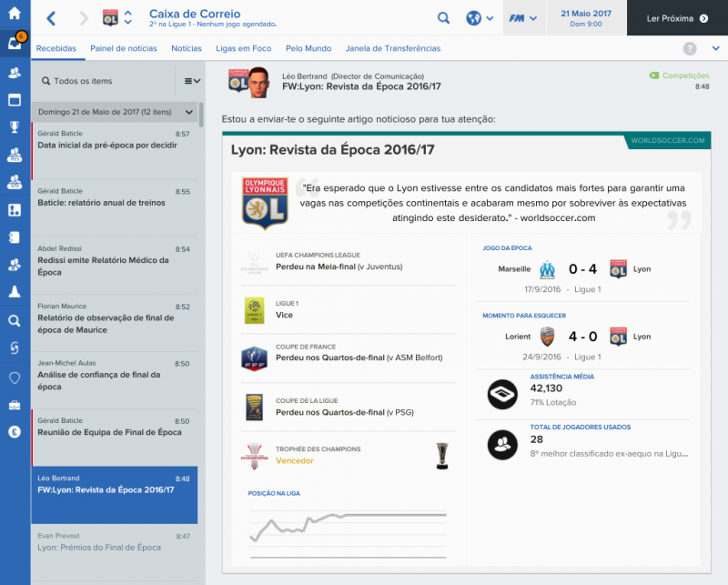
Task: Click the Ler Próxima button
Action: 677,18
